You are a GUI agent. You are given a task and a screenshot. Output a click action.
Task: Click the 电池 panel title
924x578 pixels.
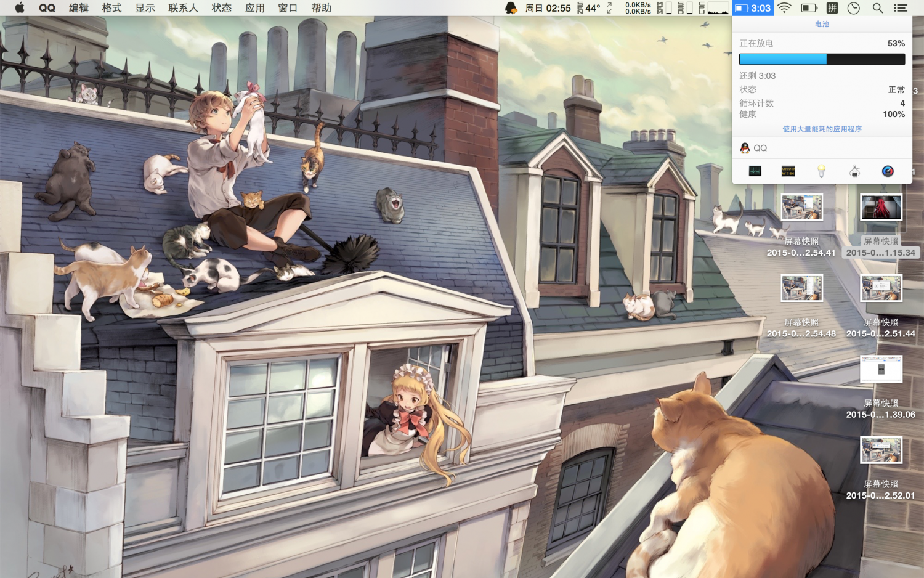coord(822,24)
